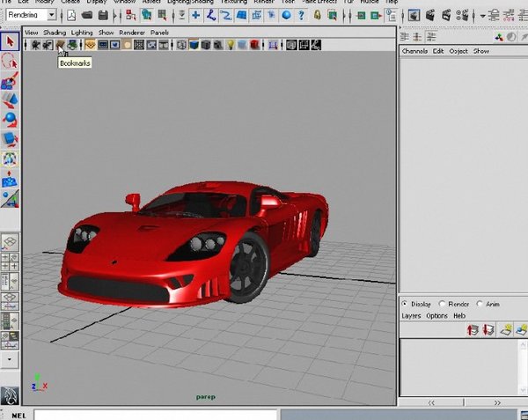528x420 pixels.
Task: Select the Four View layout icon
Action: [11, 262]
